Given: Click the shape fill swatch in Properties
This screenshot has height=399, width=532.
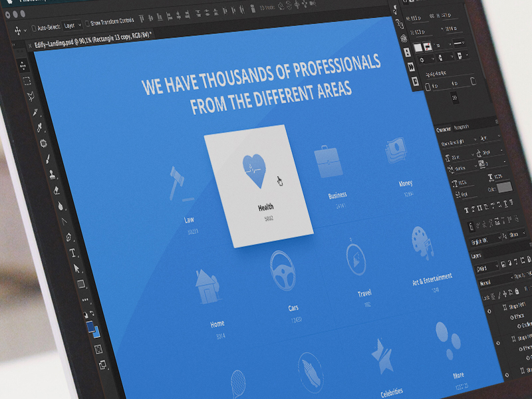Looking at the screenshot, I should pos(418,48).
